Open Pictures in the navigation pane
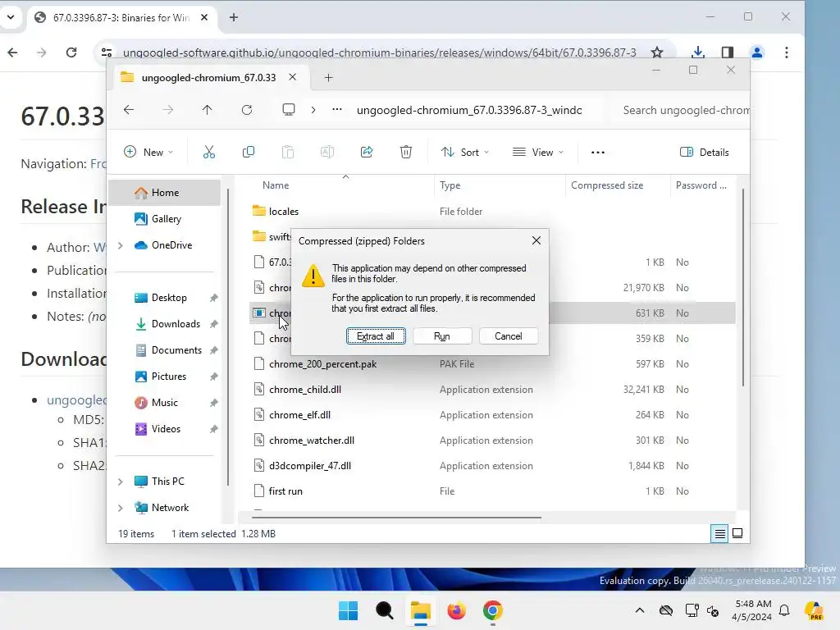This screenshot has height=630, width=840. click(x=169, y=376)
